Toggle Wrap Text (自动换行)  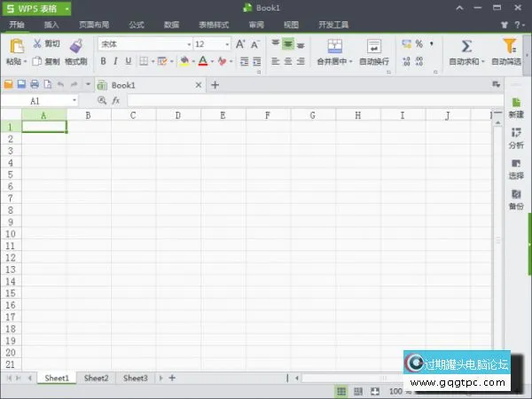pos(374,46)
